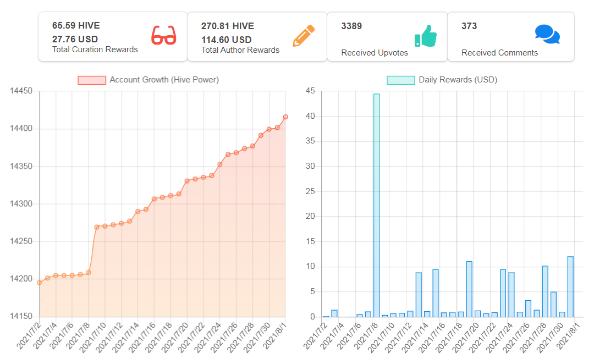594x364 pixels.
Task: Click the 'Total Curation Rewards' label
Action: pos(95,49)
